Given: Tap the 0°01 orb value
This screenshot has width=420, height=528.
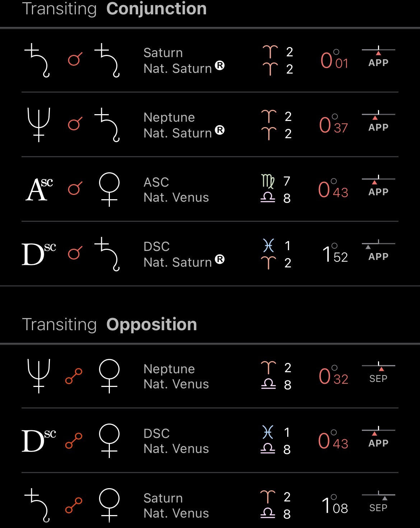Looking at the screenshot, I should pos(334,60).
